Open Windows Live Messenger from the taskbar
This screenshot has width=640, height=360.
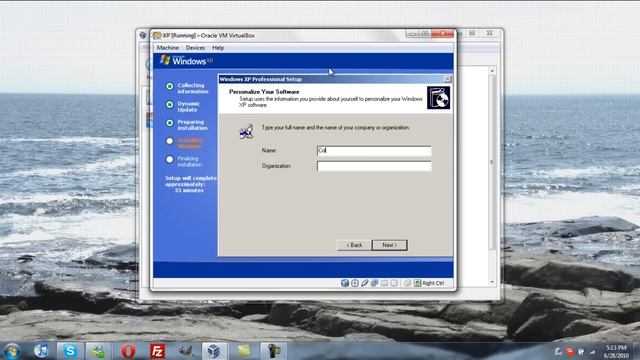(x=98, y=351)
